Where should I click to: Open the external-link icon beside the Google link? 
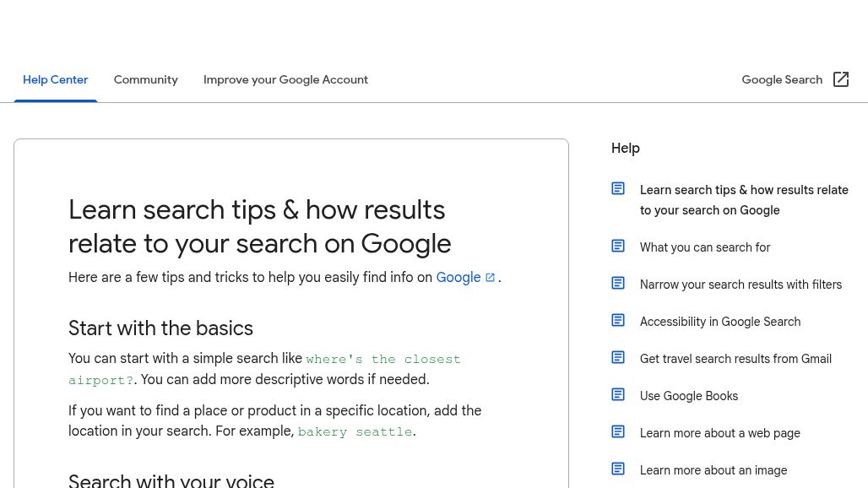click(490, 277)
